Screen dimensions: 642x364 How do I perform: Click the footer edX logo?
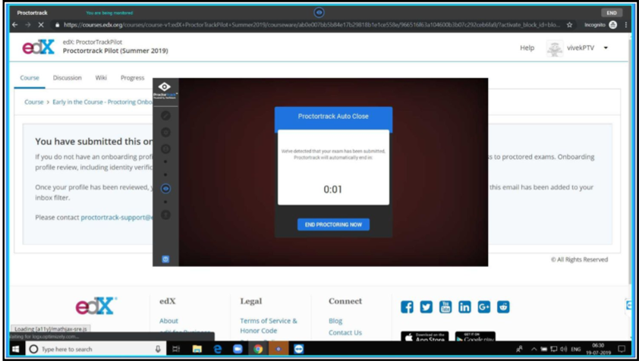point(96,306)
